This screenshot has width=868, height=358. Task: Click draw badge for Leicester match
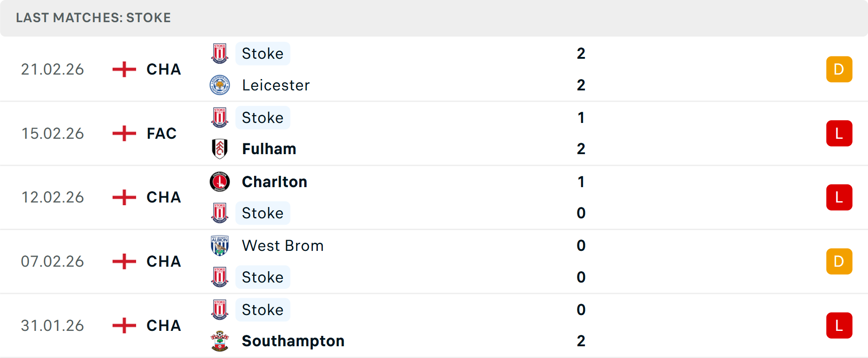(x=839, y=69)
